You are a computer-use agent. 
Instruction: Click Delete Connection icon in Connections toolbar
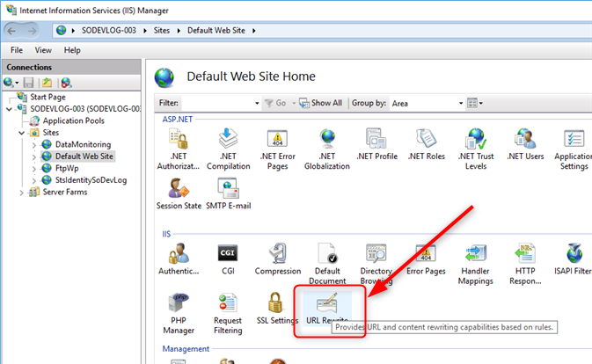click(x=67, y=83)
